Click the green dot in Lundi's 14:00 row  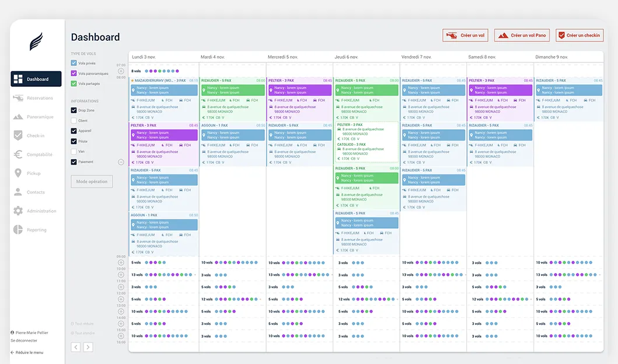pyautogui.click(x=160, y=324)
